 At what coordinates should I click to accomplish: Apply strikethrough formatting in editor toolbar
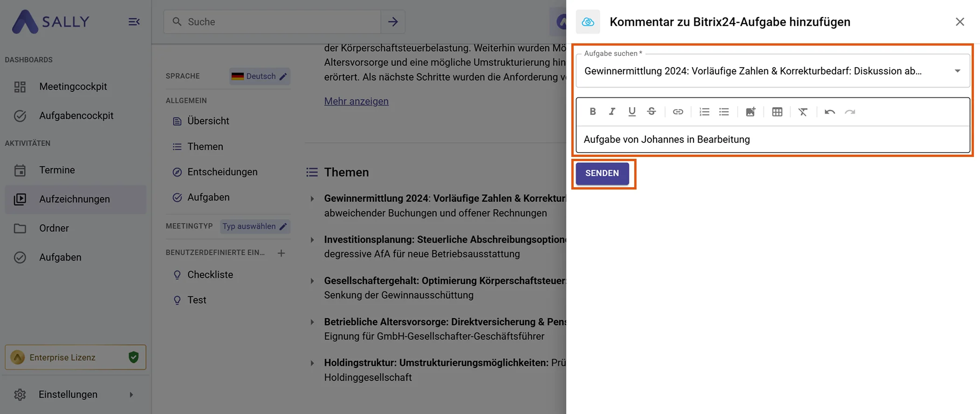651,111
